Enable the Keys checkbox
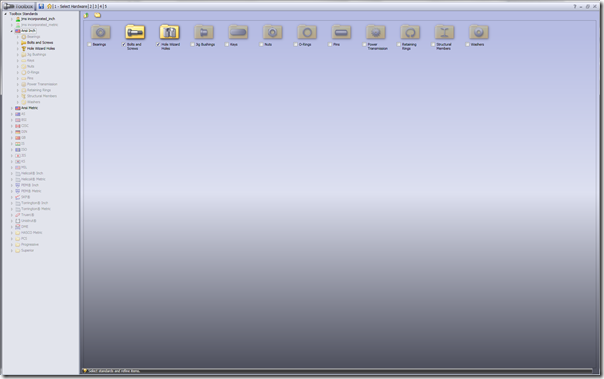This screenshot has height=379, width=604. pos(227,45)
